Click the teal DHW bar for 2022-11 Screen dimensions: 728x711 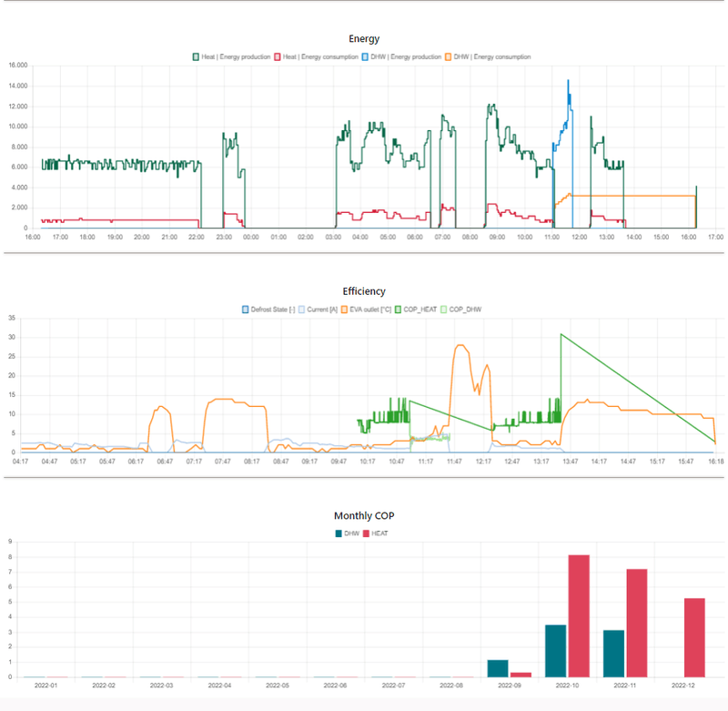point(613,651)
